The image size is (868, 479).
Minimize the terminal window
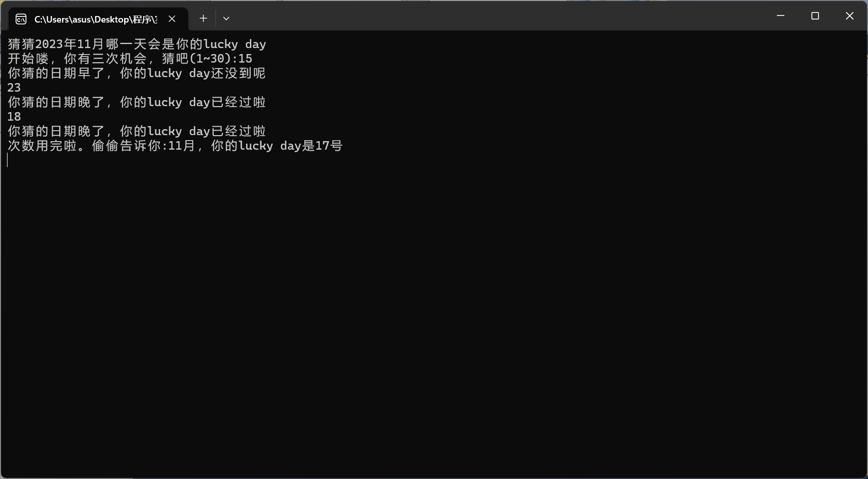780,16
